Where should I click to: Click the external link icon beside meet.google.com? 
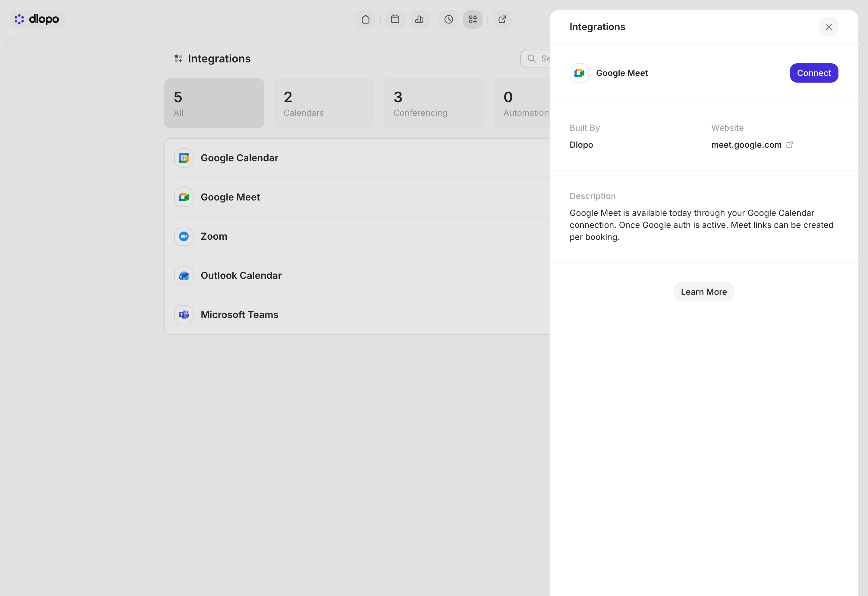click(x=790, y=145)
